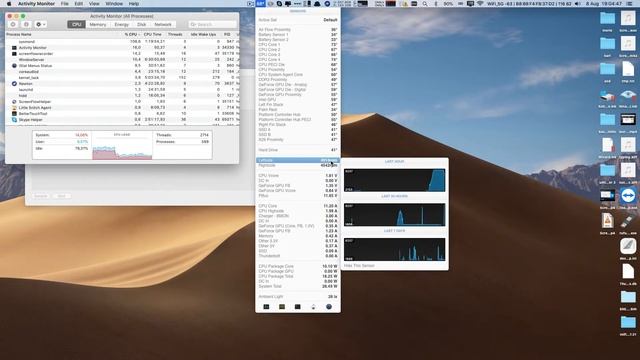
Task: Select the launchd process row
Action: coord(122,89)
